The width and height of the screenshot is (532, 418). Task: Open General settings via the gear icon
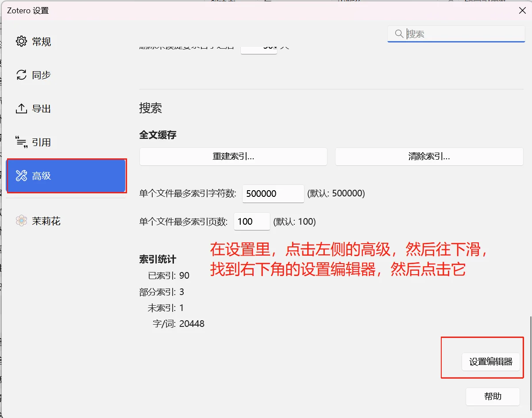click(21, 41)
